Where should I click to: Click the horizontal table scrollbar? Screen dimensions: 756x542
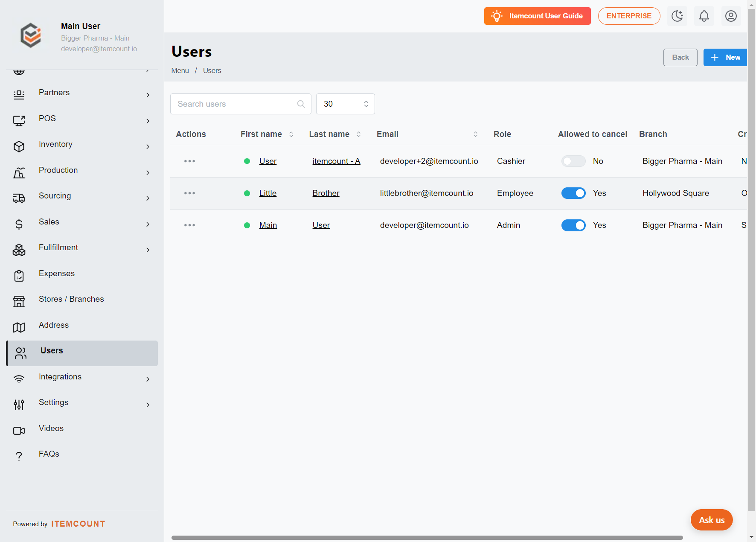pyautogui.click(x=427, y=538)
